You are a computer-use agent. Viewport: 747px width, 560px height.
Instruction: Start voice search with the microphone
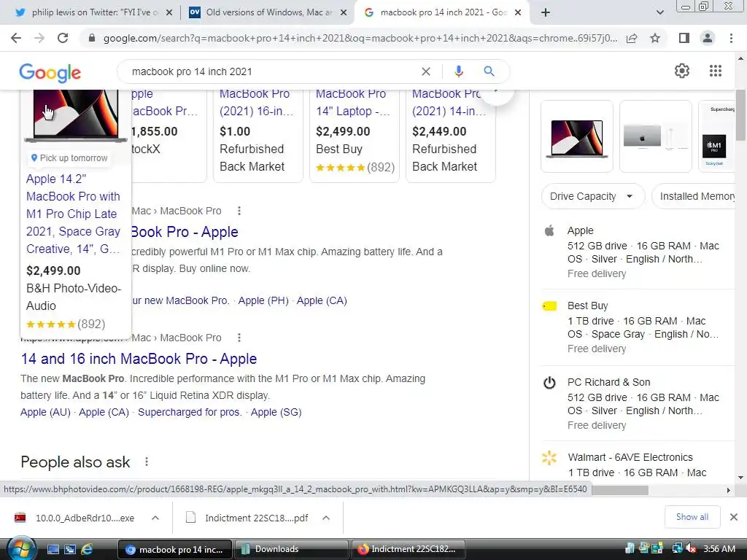click(x=458, y=71)
